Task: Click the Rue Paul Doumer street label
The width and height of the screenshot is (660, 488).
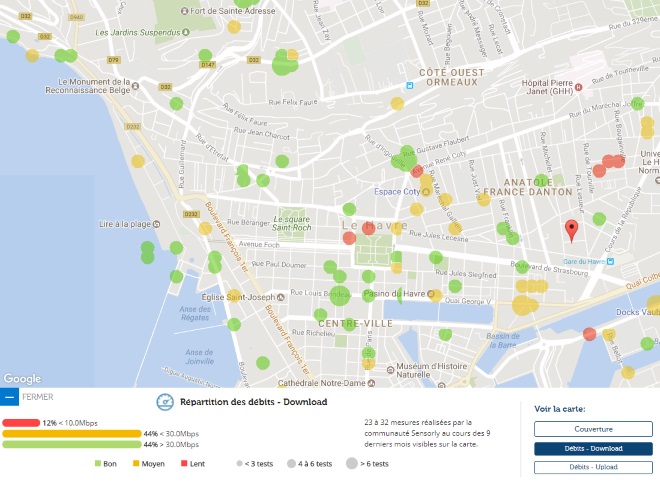Action: pos(279,264)
